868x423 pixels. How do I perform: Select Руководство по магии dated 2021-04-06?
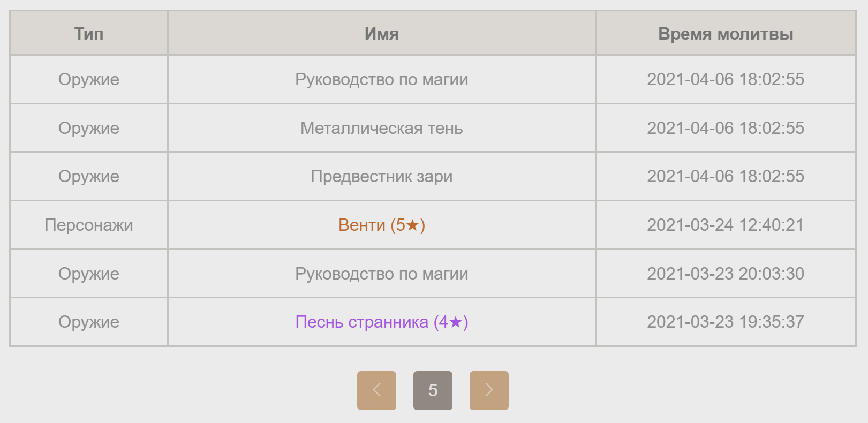[x=381, y=79]
